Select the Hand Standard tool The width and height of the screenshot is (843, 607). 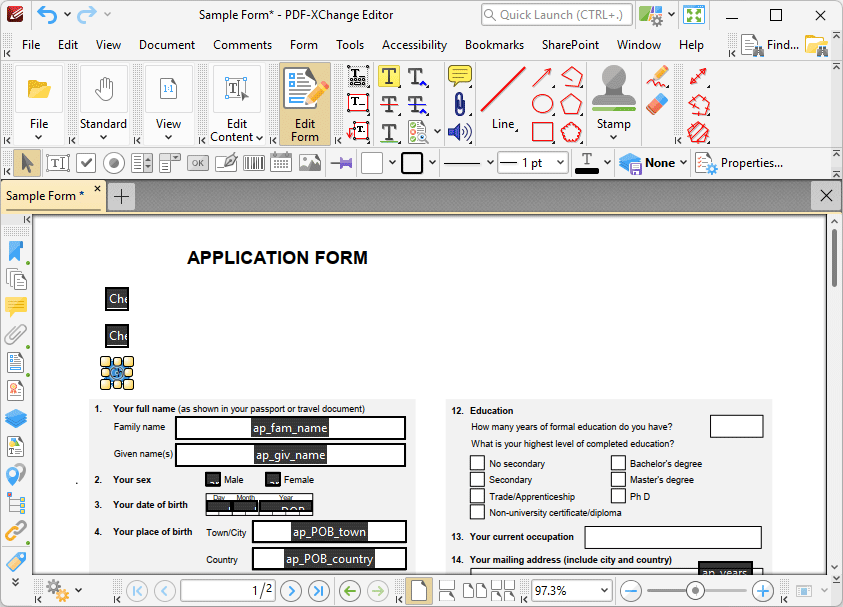click(103, 104)
